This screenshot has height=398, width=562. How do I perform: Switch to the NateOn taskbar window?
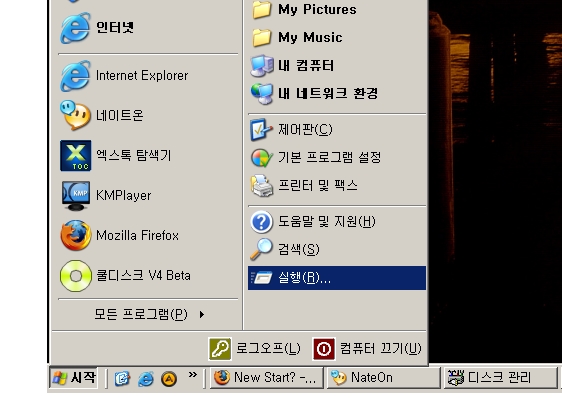[384, 378]
